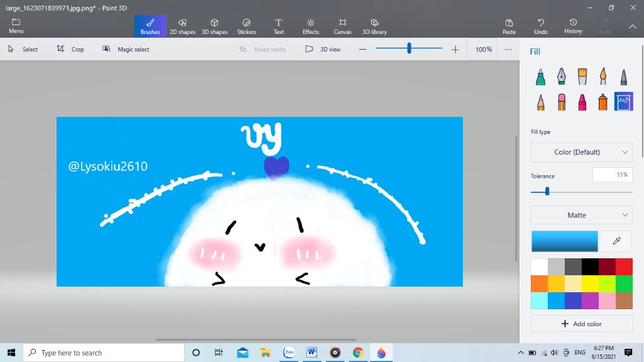Viewport: 644px width, 362px height.
Task: Click the Tolerance slider handle
Action: (547, 191)
